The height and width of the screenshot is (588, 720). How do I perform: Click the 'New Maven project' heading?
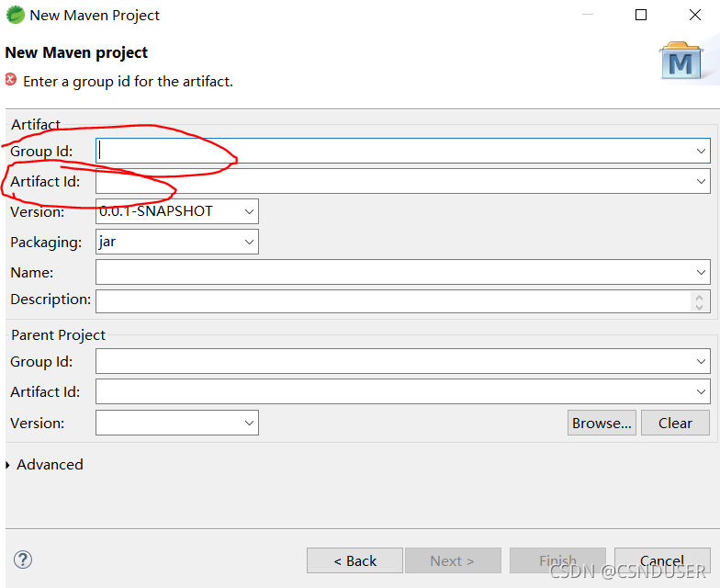click(x=76, y=52)
